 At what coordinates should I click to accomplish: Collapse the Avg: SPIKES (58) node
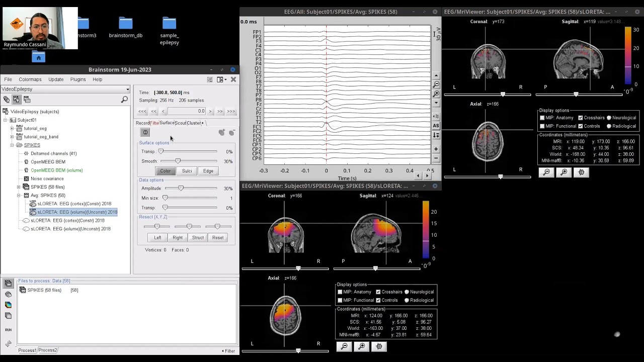pos(19,195)
